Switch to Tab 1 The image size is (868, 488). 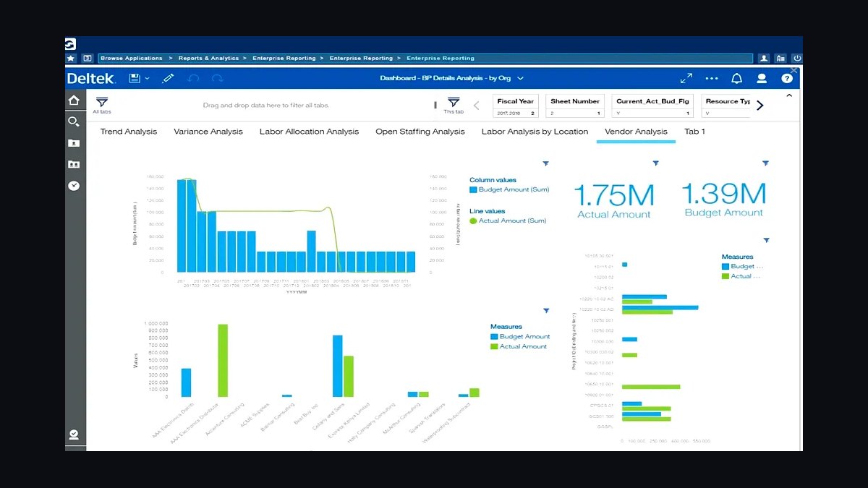click(694, 132)
